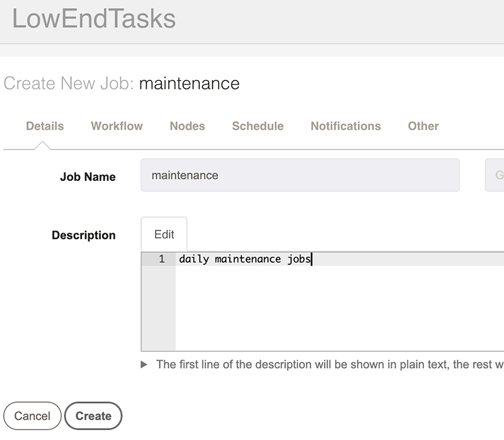
Task: Click the empty area of description editor
Action: 340,308
